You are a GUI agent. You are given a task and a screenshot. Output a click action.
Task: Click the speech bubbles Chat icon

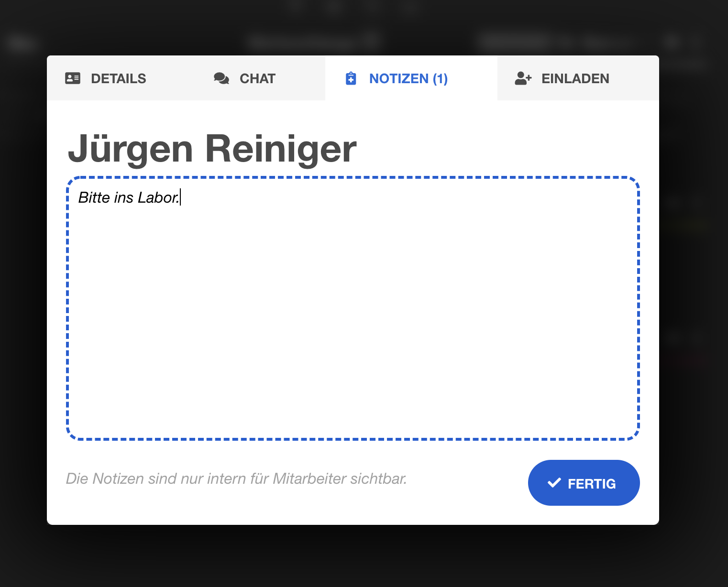click(221, 78)
